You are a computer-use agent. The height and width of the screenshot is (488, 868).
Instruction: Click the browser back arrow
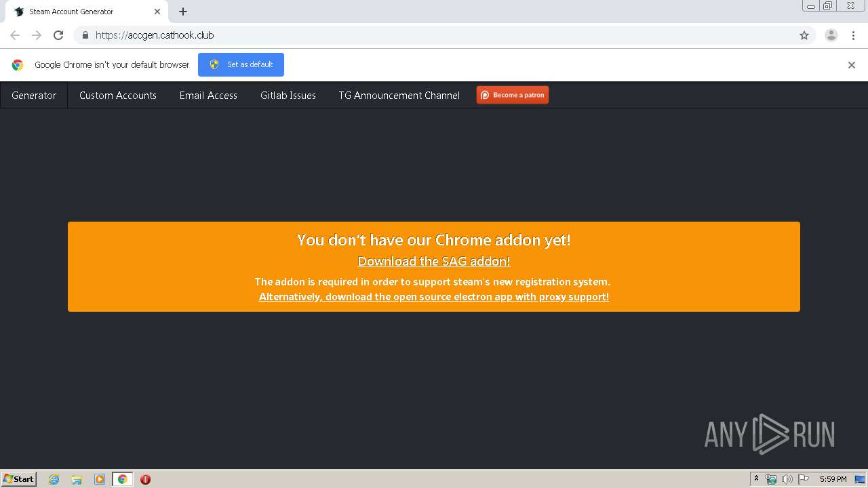coord(15,35)
